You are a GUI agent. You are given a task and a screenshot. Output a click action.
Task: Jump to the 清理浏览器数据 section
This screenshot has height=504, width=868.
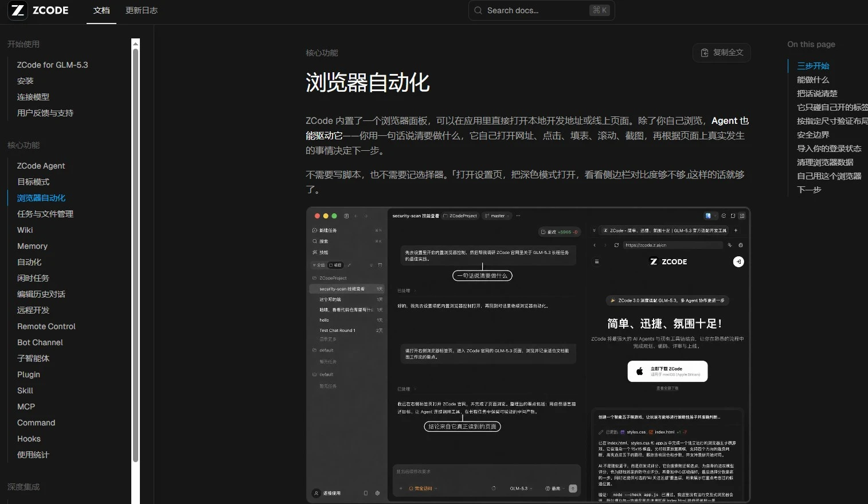pos(825,162)
